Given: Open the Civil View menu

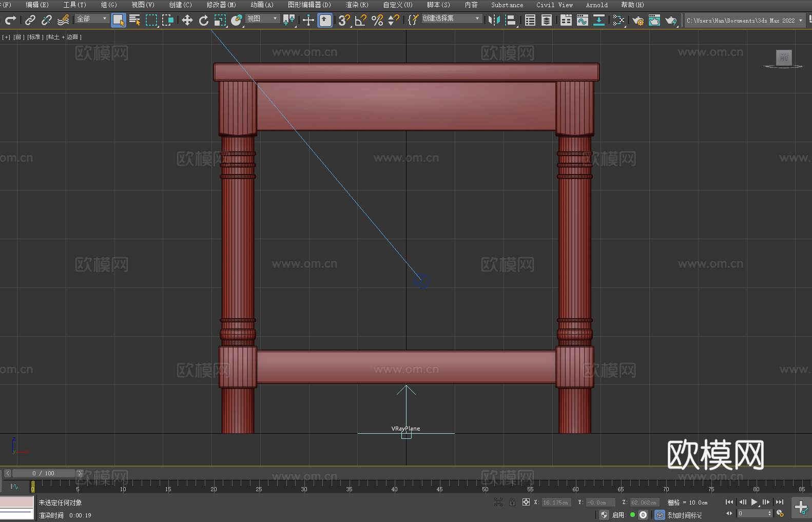Looking at the screenshot, I should coord(555,5).
